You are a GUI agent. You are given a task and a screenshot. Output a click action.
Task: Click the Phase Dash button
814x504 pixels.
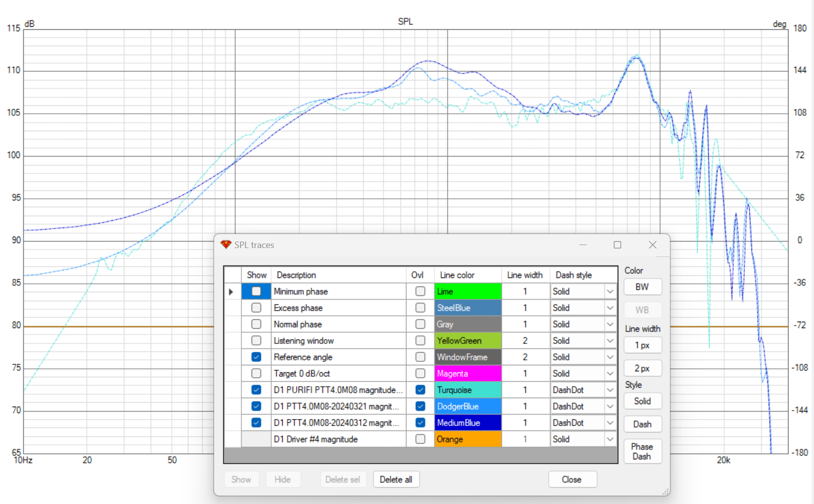click(642, 451)
